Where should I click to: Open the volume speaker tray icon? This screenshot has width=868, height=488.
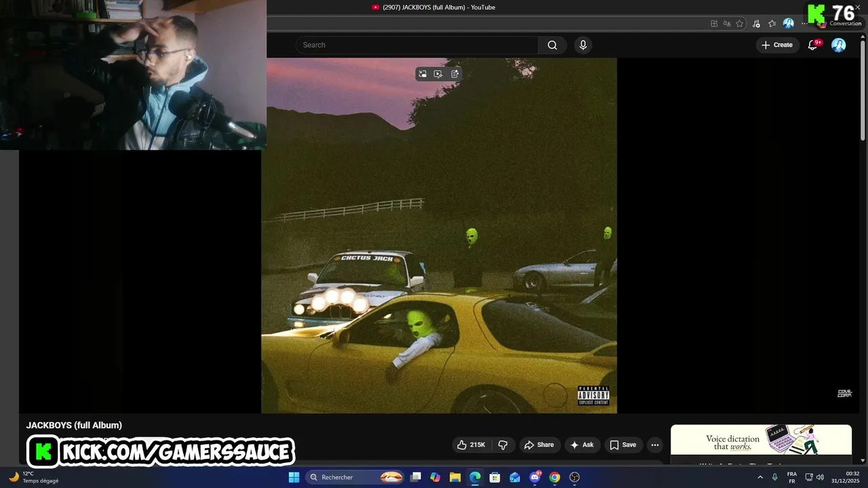tap(820, 477)
